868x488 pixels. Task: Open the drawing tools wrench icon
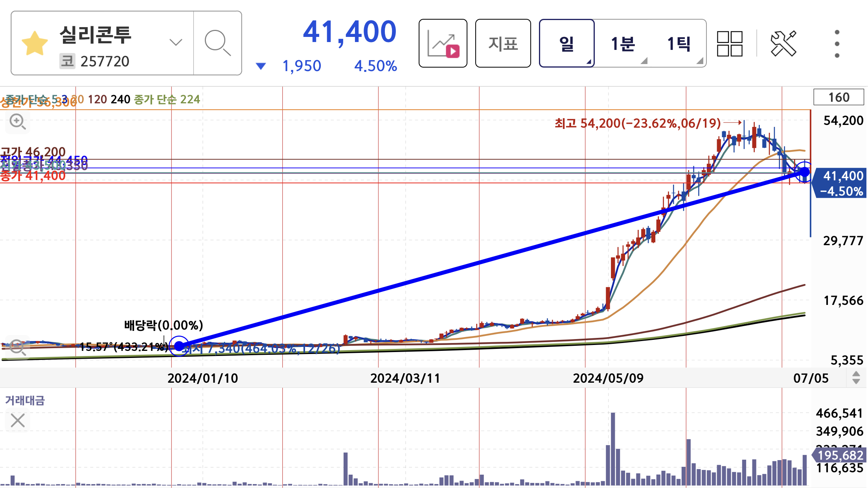coord(783,43)
